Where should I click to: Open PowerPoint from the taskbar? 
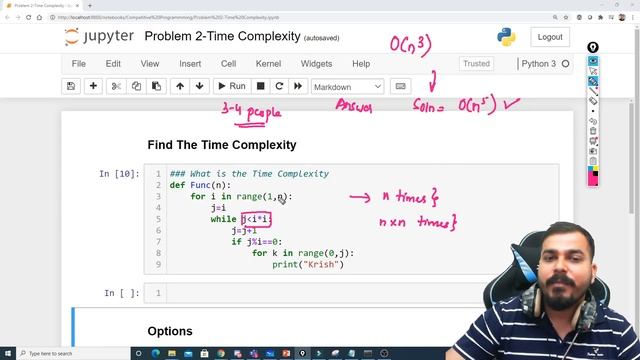tap(286, 353)
